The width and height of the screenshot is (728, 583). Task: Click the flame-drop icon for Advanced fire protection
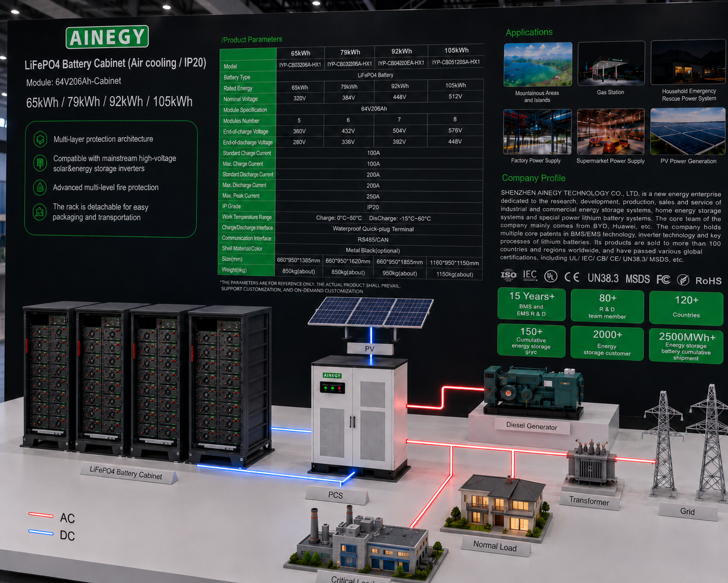coord(40,188)
